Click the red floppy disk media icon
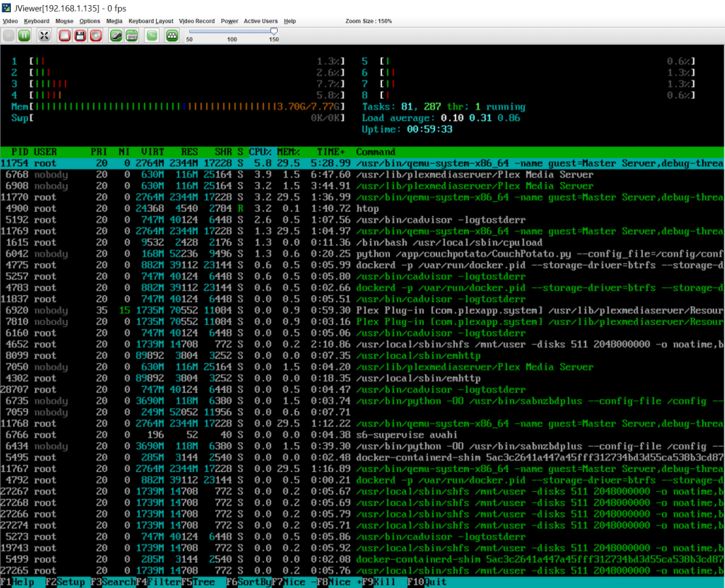This screenshot has height=588, width=725. click(80, 36)
